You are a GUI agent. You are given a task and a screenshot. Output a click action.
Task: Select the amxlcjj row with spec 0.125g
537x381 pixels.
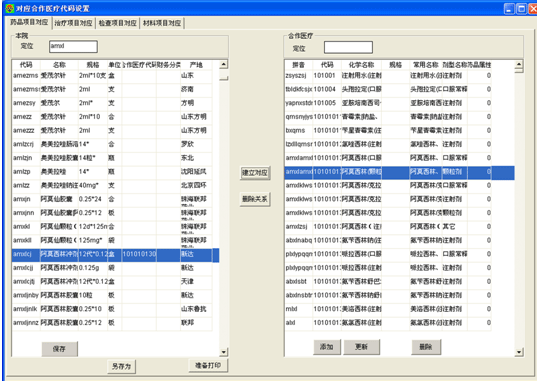point(112,268)
